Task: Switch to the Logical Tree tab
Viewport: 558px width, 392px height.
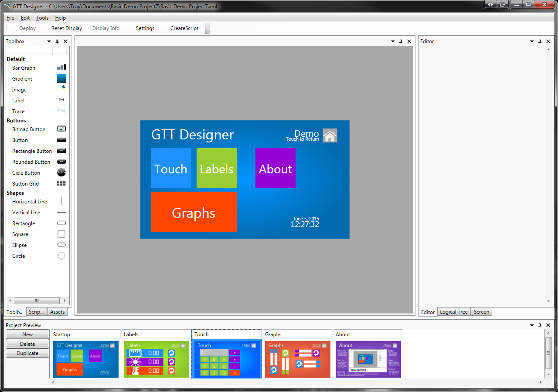Action: [x=454, y=312]
